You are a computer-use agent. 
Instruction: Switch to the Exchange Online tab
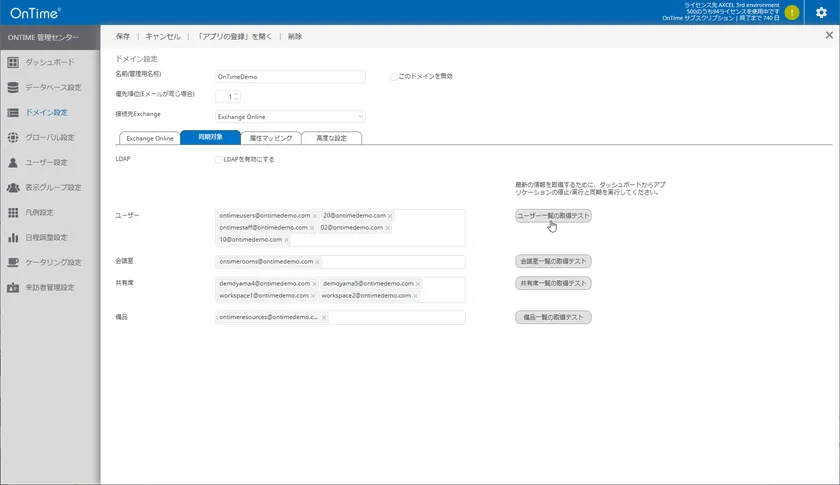[x=149, y=138]
